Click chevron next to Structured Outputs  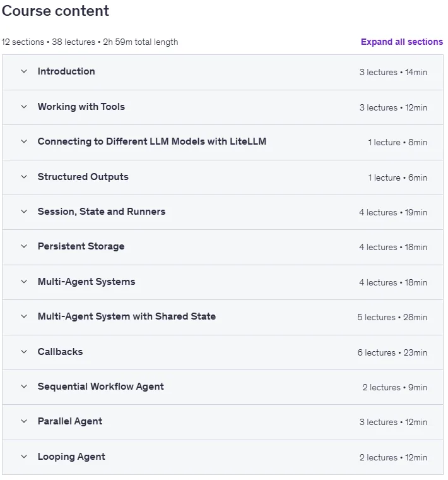[x=24, y=177]
